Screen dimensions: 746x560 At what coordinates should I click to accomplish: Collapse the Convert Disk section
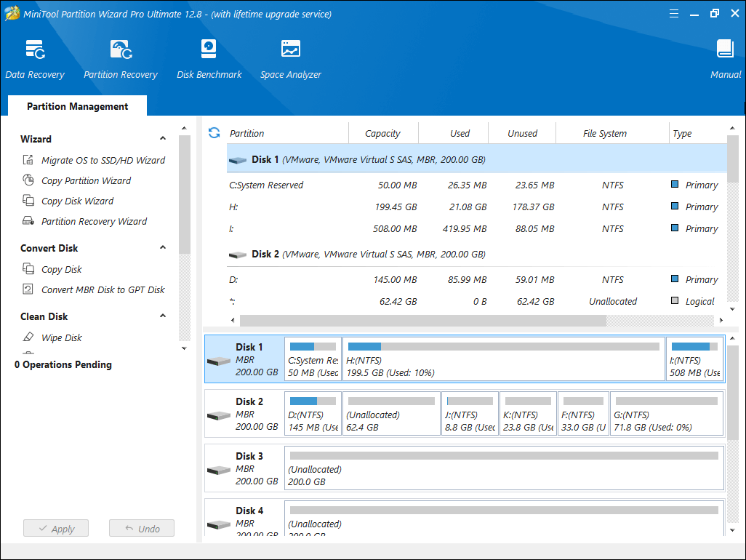[x=163, y=247]
